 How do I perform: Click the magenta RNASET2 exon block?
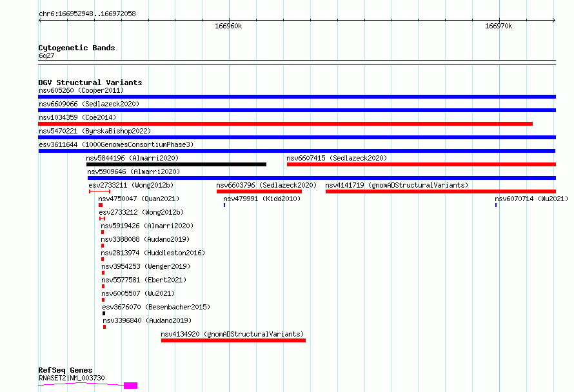coord(131,386)
